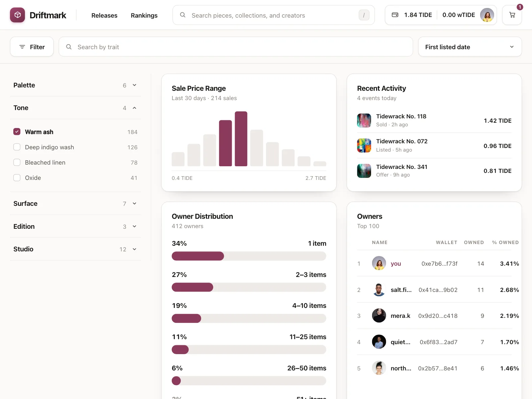Viewport: 532px width, 399px height.
Task: Click wallet 0x9d20...c418
Action: (438, 316)
